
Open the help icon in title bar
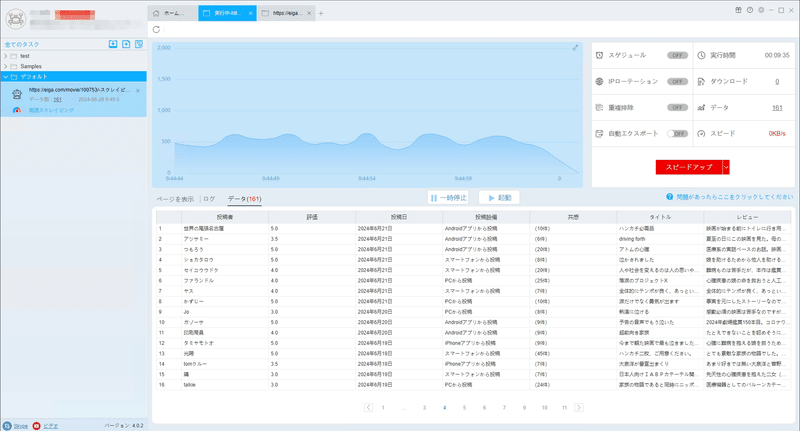coord(749,10)
